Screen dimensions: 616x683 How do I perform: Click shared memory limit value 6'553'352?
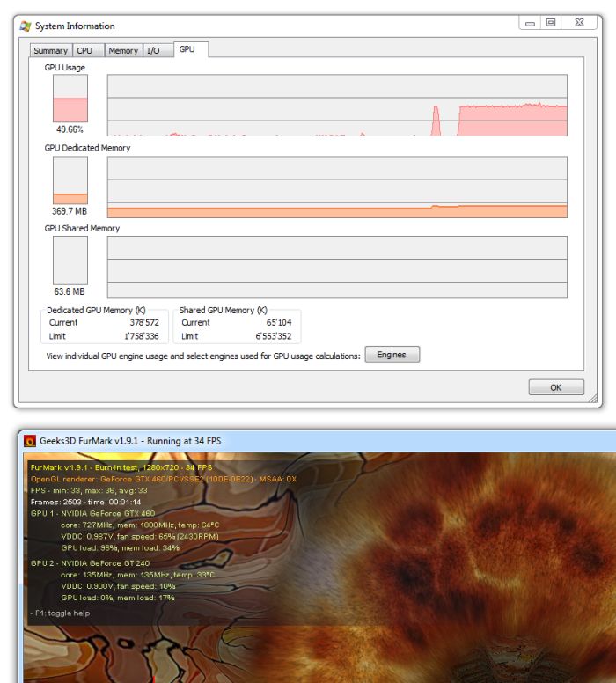tap(274, 336)
